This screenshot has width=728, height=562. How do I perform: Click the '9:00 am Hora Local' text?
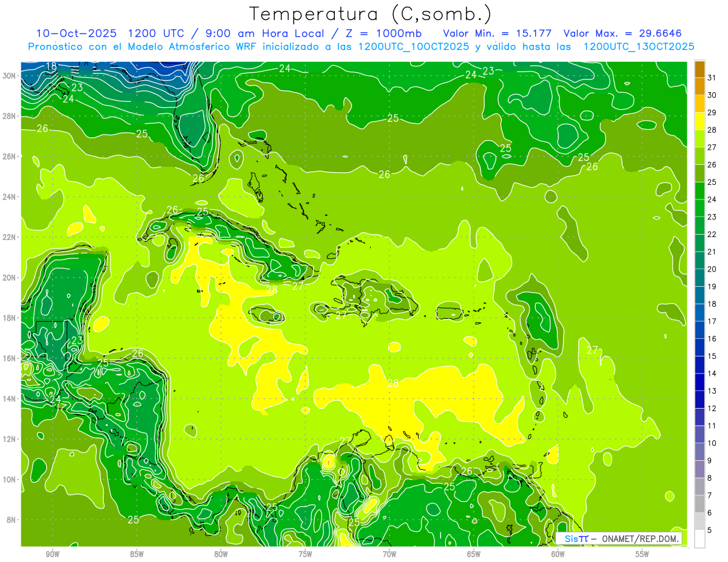pyautogui.click(x=265, y=33)
